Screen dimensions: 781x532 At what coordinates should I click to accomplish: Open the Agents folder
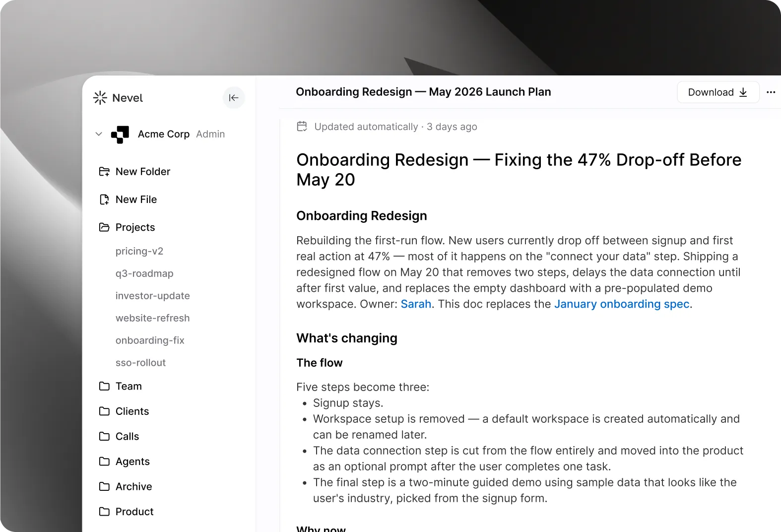(132, 462)
